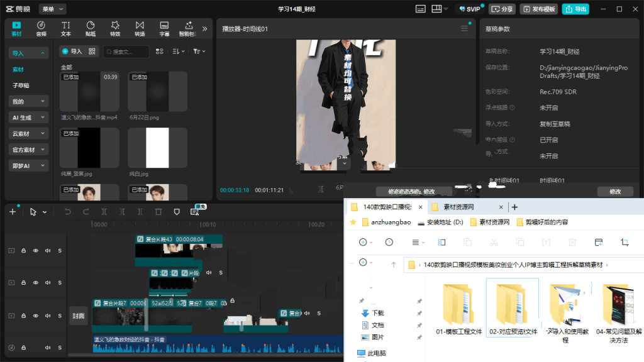Add a marker with the shield icon
The height and width of the screenshot is (362, 644).
(177, 212)
